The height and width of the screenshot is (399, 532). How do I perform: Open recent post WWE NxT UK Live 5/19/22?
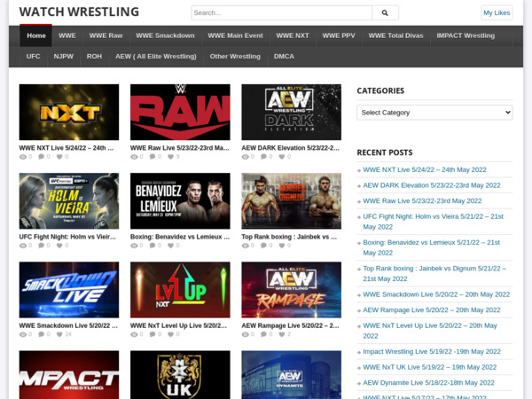[429, 367]
